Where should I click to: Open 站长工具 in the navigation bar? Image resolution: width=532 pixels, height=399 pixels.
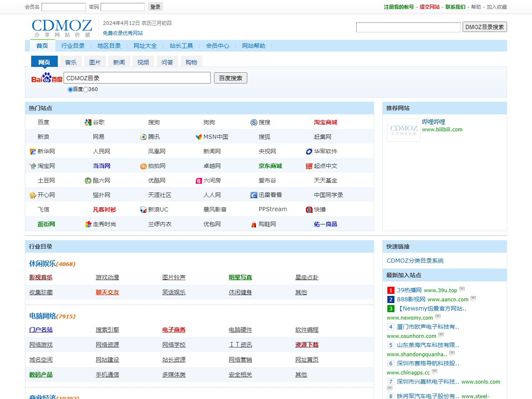tap(181, 46)
